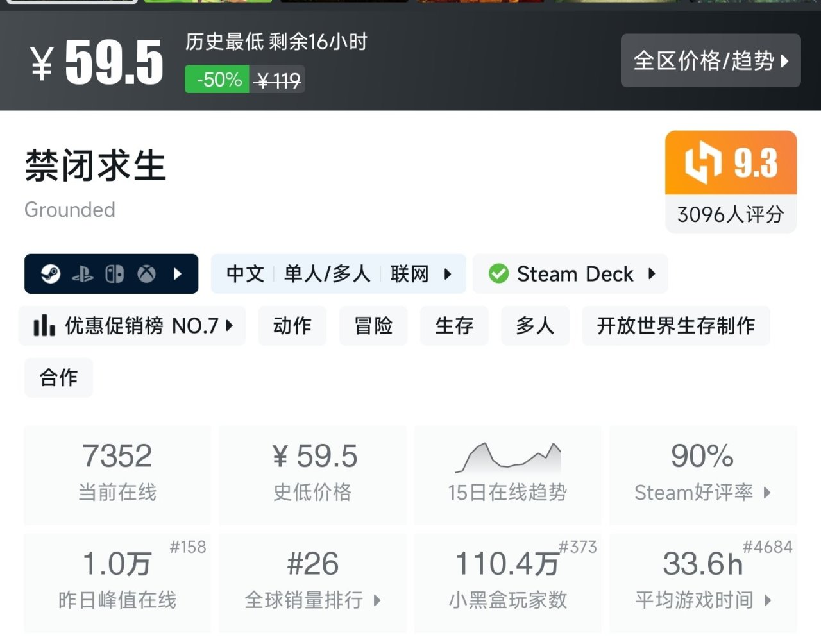Open 平均游戏时间 statistics
Viewport: 821px width, 644px height.
(702, 582)
